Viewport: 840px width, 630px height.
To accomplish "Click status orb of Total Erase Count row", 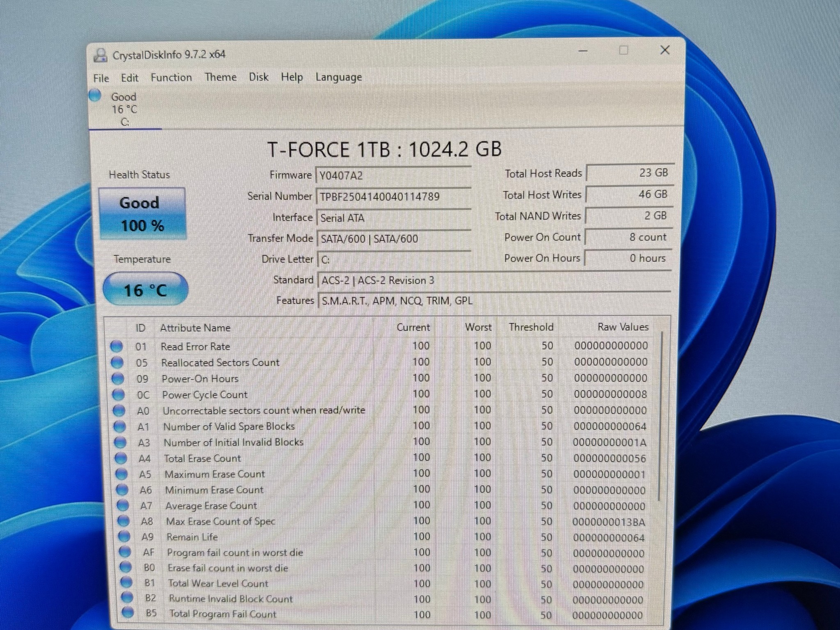I will [x=121, y=458].
